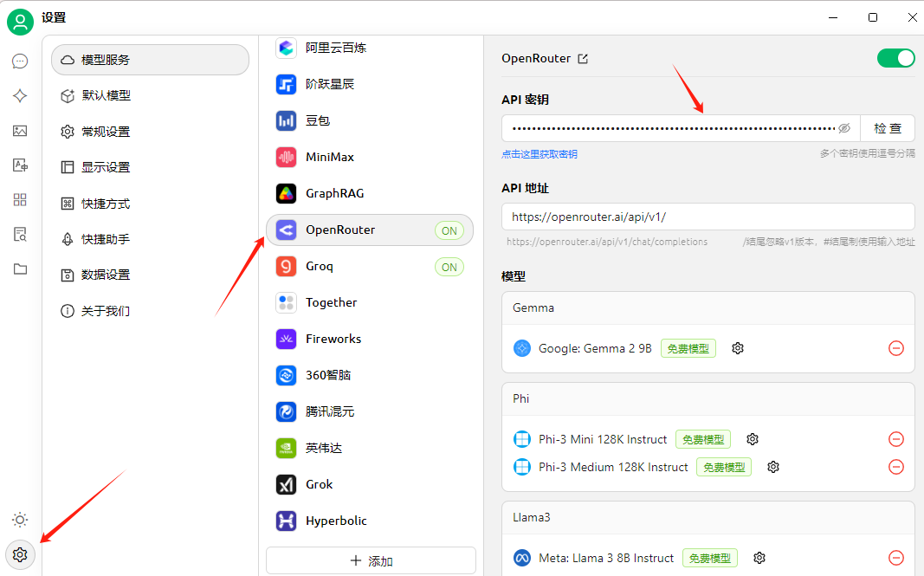This screenshot has height=576, width=924.
Task: Switch theme with the sun icon
Action: 20,520
